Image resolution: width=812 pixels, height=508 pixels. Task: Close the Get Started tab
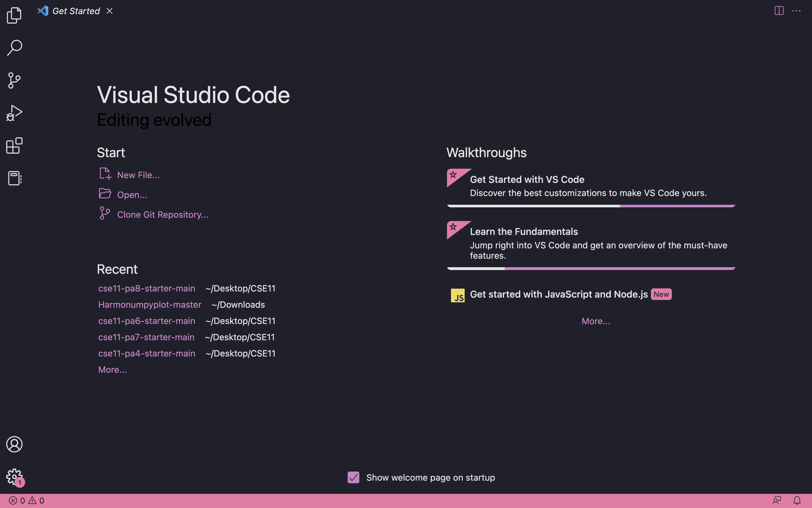(110, 11)
